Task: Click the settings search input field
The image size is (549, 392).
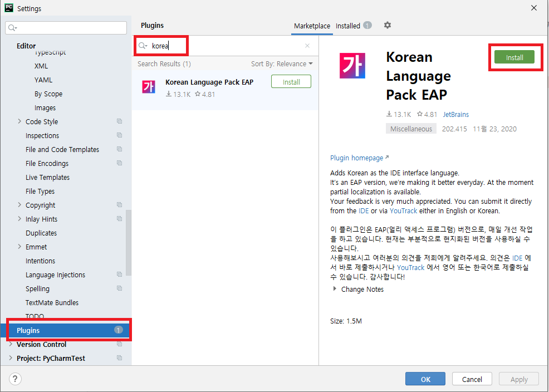Action: tap(66, 28)
